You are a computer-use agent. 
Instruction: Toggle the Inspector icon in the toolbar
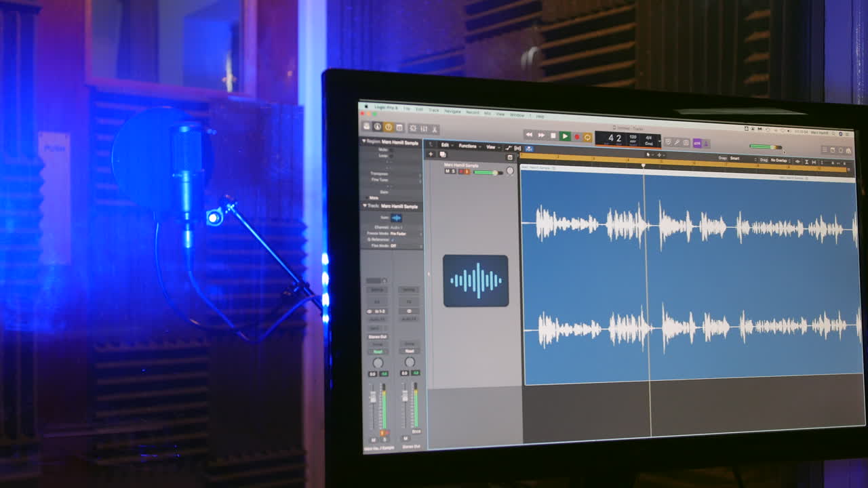(x=377, y=127)
